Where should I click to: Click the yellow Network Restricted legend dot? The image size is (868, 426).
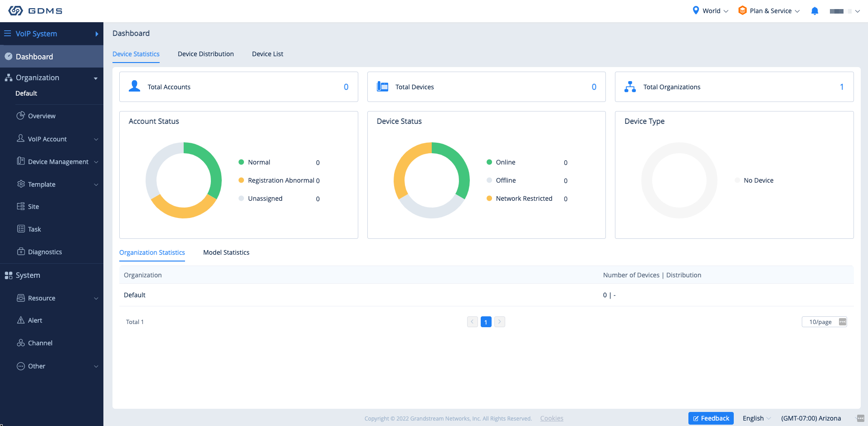point(489,198)
